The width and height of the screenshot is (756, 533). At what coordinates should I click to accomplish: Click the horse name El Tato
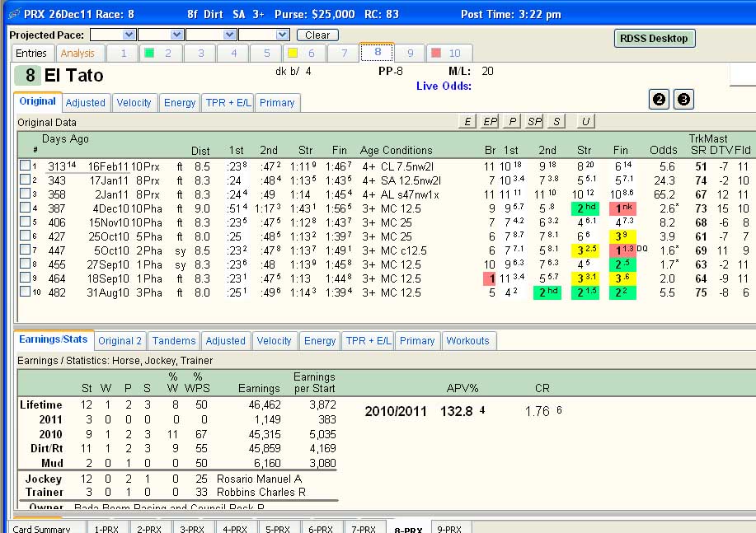pos(73,76)
